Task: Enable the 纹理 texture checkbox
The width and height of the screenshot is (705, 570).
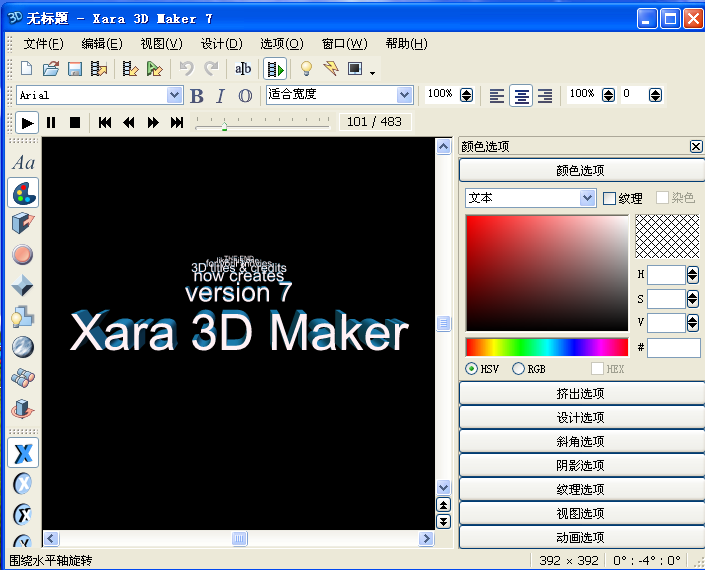Action: pyautogui.click(x=609, y=198)
